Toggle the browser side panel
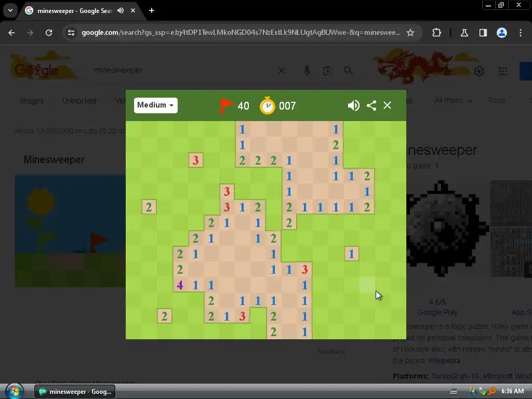 [x=483, y=33]
